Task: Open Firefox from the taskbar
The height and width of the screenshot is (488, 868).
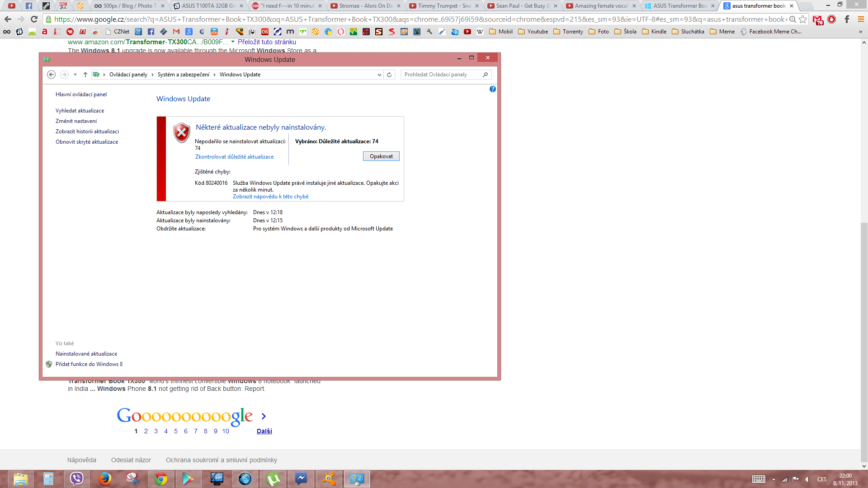Action: click(105, 479)
